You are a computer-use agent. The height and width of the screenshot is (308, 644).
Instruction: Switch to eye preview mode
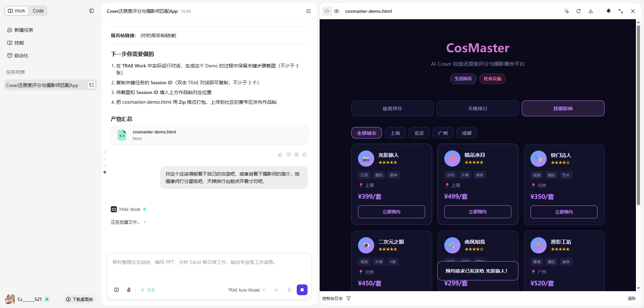point(336,11)
